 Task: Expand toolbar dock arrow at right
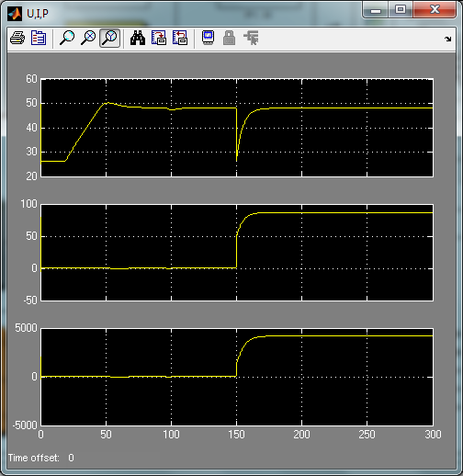[x=448, y=39]
